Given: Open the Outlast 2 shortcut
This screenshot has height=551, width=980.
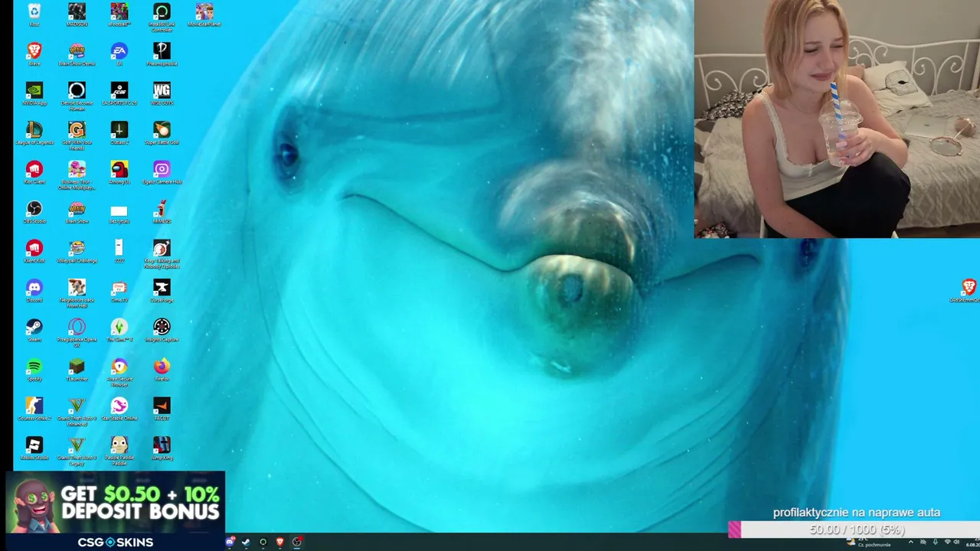Looking at the screenshot, I should (119, 133).
